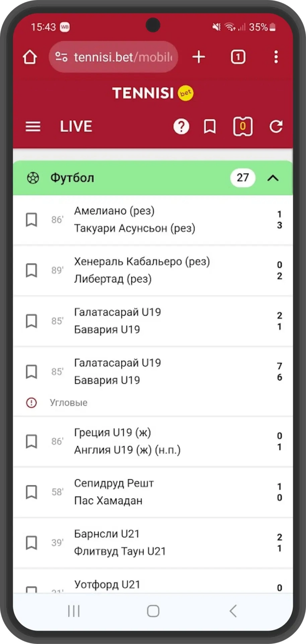Open site settings icon in address bar

coord(61,57)
